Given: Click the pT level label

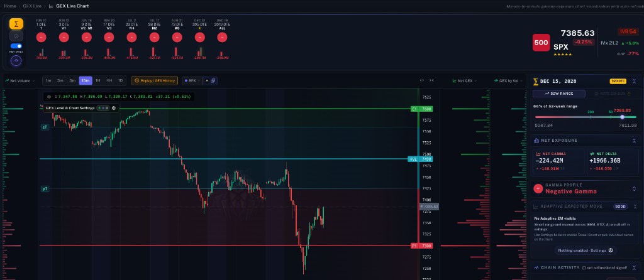Looking at the screenshot, I should point(45,189).
